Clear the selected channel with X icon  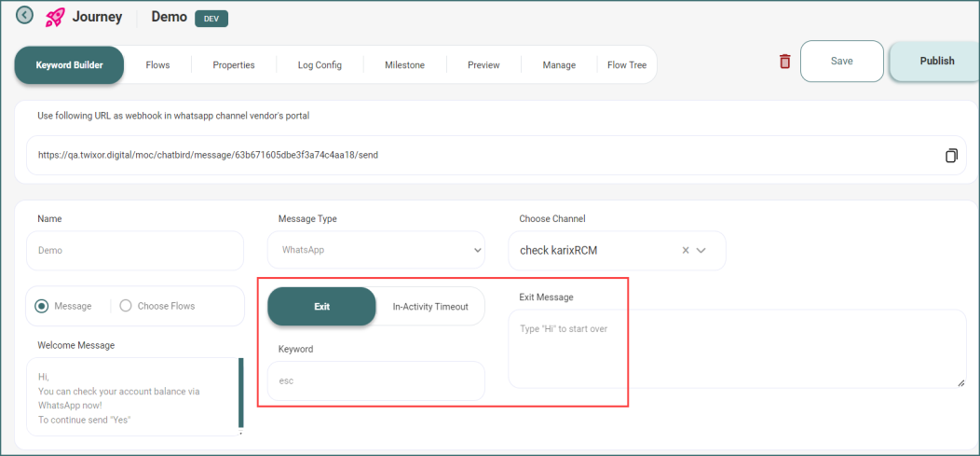(x=686, y=250)
